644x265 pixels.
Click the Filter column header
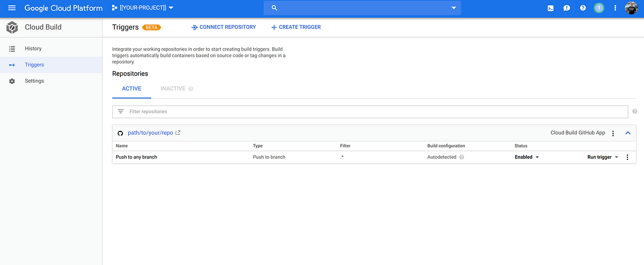tap(345, 146)
